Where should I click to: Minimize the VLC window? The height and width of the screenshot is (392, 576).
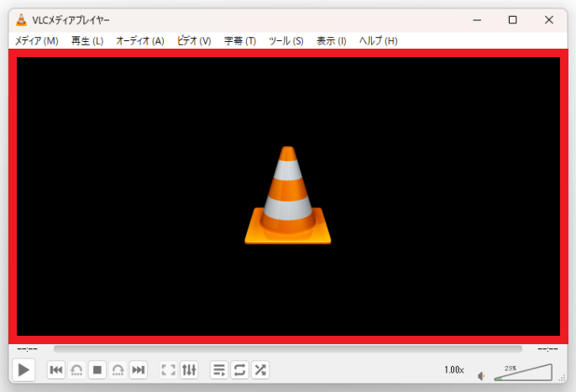coord(477,20)
